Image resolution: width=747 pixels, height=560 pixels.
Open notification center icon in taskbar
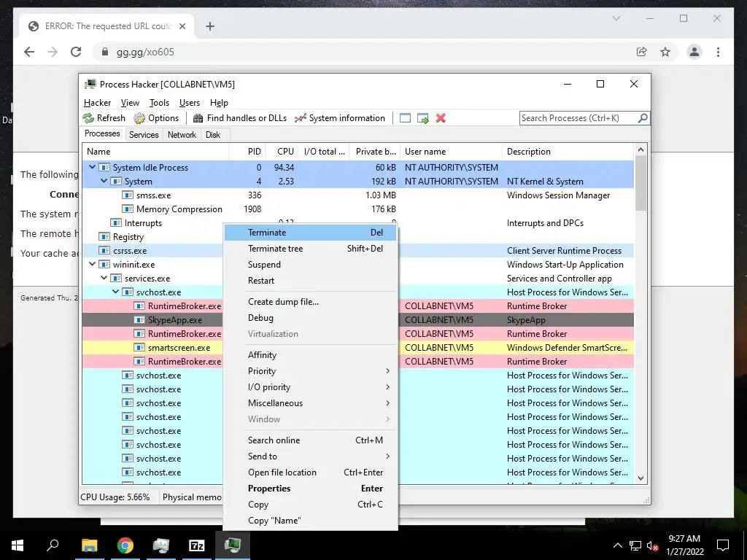click(x=723, y=545)
